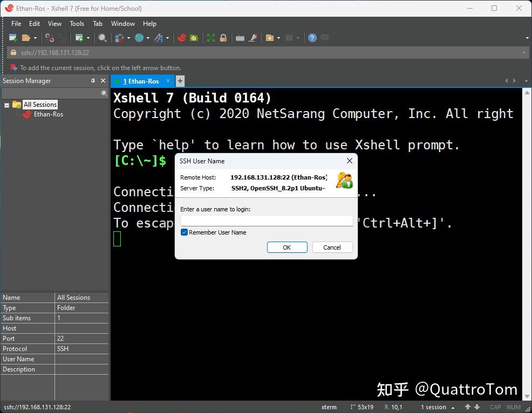
Task: Click status bar up arrow icon
Action: pos(468,407)
